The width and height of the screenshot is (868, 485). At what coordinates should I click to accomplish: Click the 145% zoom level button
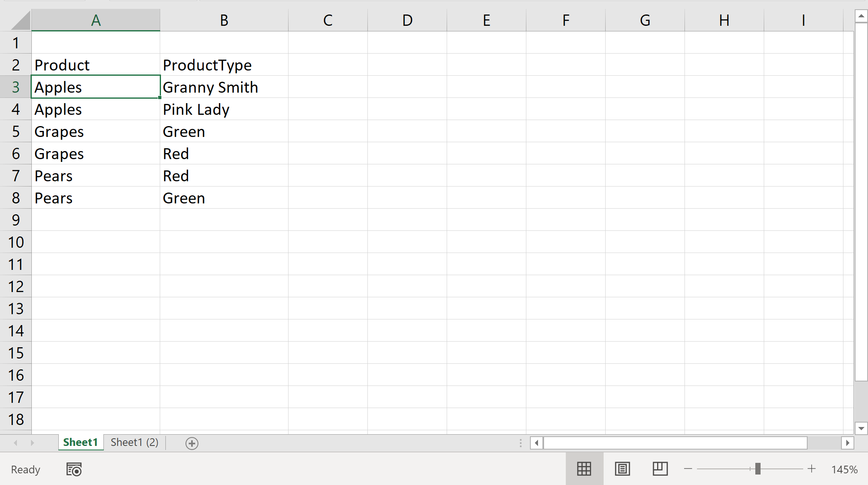tap(844, 469)
